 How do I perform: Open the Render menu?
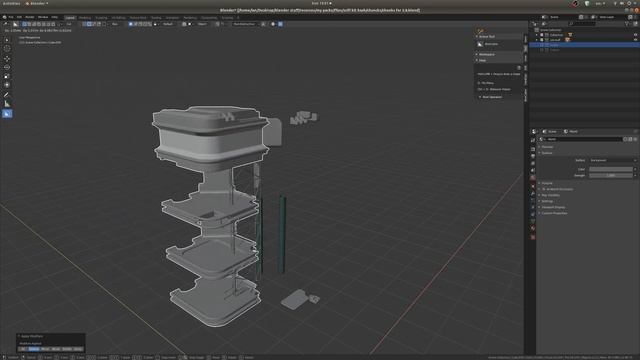30,17
